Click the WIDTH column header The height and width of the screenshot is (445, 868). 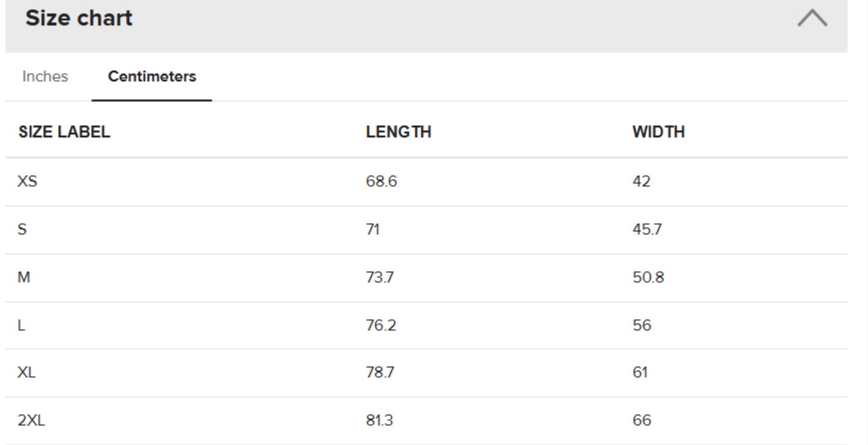658,132
